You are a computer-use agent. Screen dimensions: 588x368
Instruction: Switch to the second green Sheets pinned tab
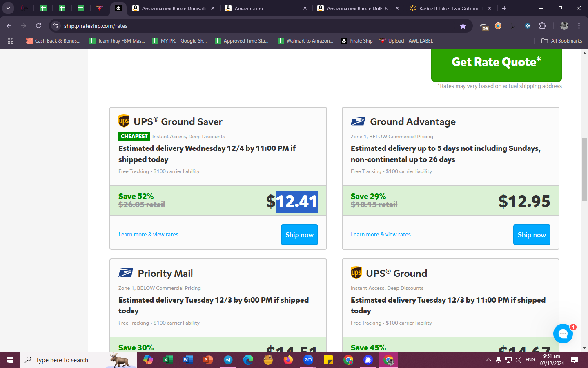62,8
